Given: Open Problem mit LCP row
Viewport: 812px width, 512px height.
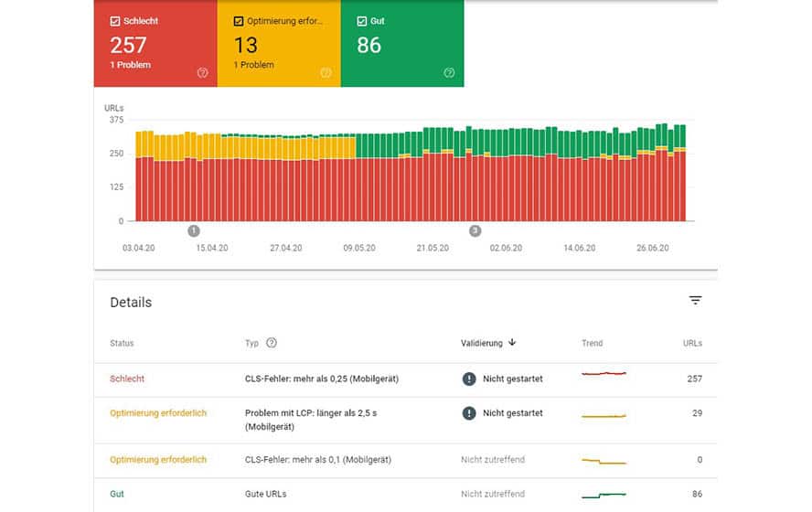Looking at the screenshot, I should pyautogui.click(x=405, y=420).
